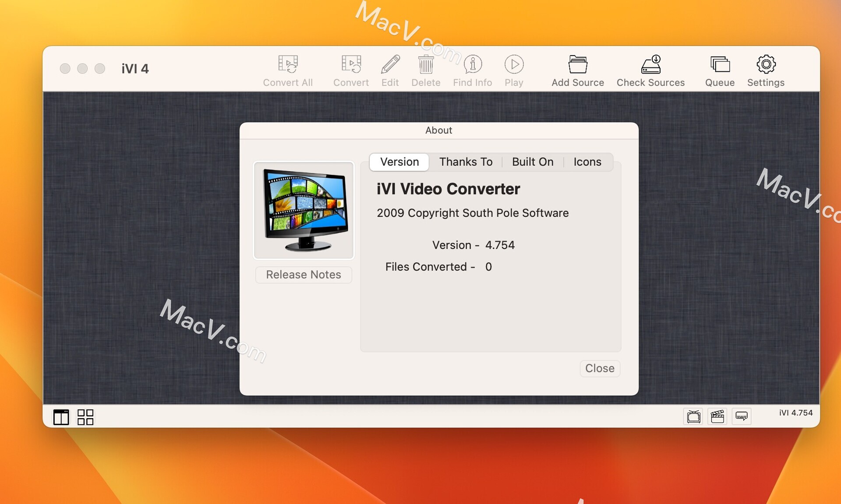Click the Convert toolbar icon
841x504 pixels.
[351, 64]
